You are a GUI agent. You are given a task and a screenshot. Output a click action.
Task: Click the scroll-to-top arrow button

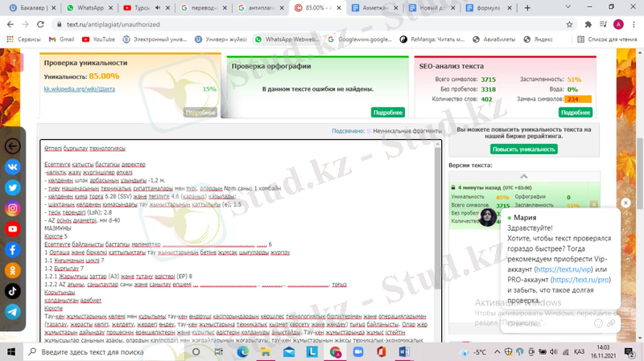pos(13,63)
